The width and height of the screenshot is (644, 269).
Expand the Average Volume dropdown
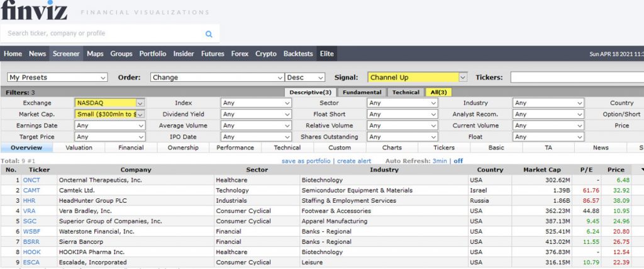coord(256,125)
